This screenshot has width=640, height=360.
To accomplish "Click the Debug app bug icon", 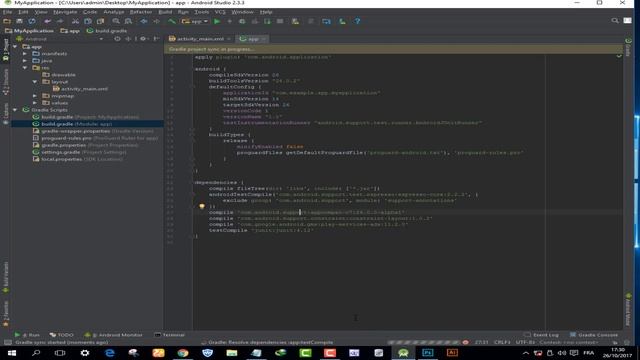I will click(x=242, y=21).
